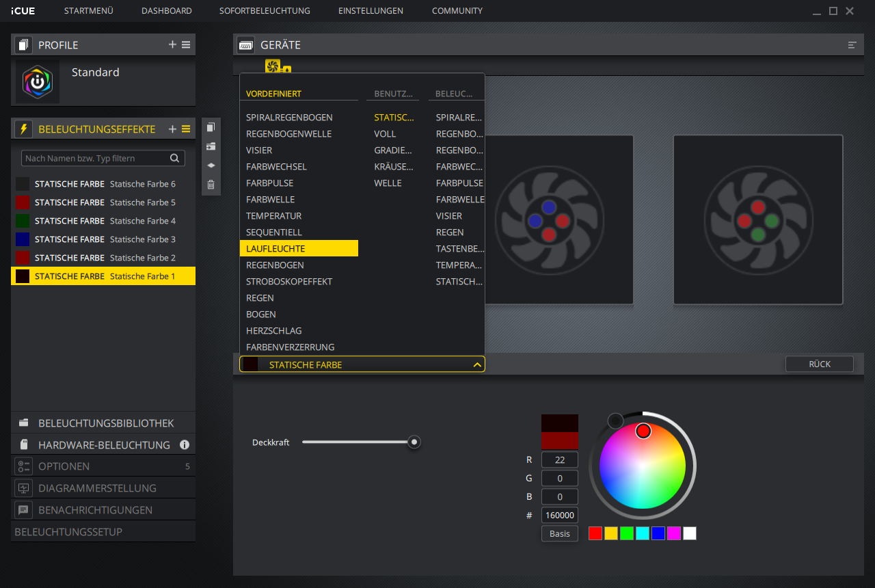875x588 pixels.
Task: Select Statische Farbe 5 layer
Action: 103,202
